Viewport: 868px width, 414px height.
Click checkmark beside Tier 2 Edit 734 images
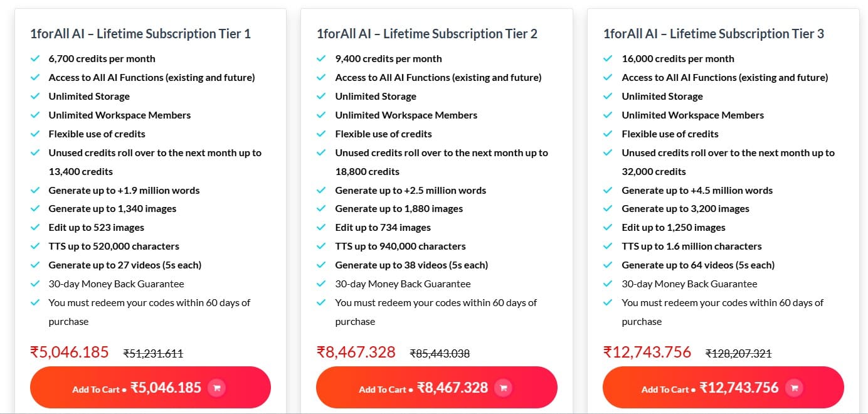coord(322,228)
